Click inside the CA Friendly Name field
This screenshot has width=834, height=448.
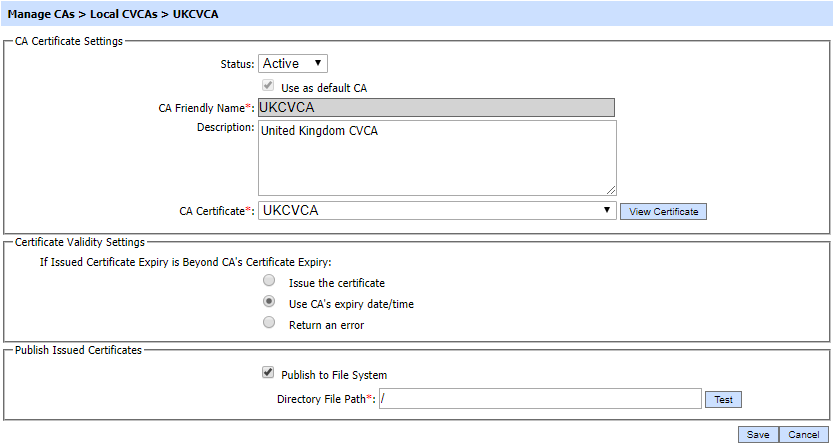[436, 107]
